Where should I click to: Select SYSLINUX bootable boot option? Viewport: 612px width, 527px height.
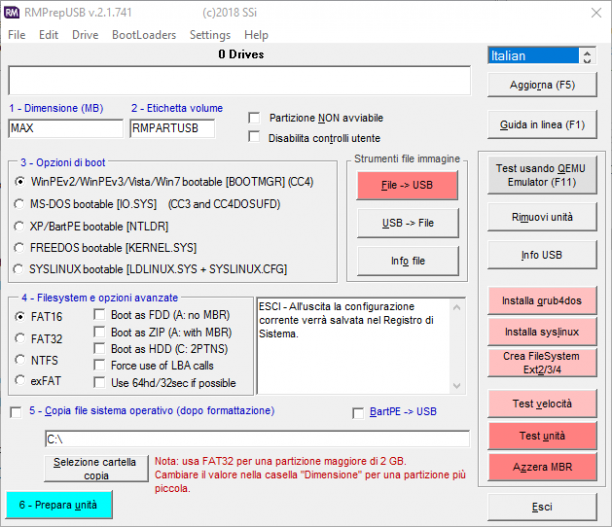[x=18, y=269]
